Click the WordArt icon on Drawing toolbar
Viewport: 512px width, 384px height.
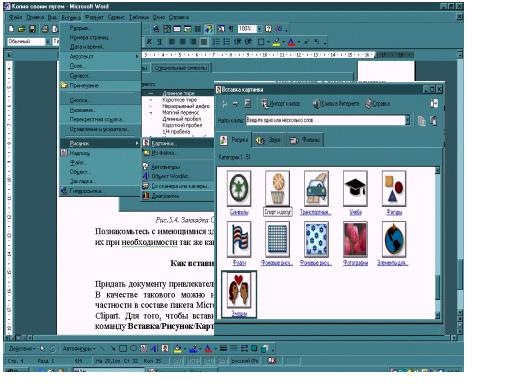pos(154,349)
